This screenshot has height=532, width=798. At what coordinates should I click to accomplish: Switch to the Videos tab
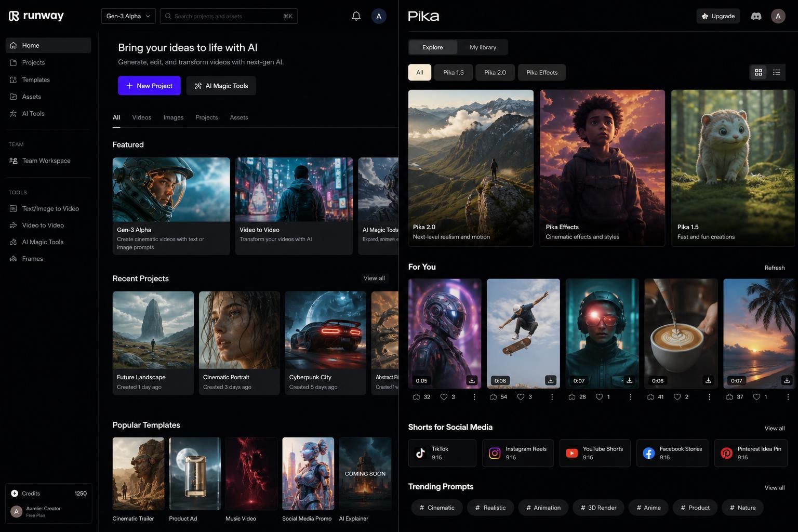coord(142,117)
